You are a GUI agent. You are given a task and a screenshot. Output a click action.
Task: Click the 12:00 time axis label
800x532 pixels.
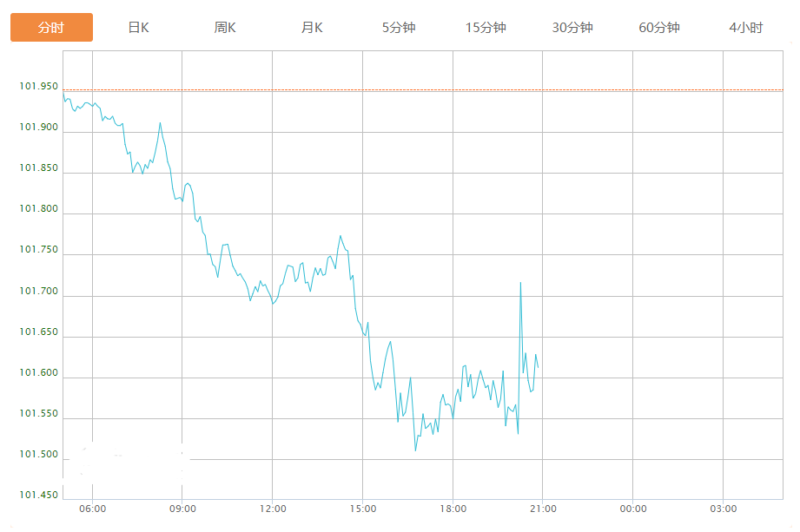click(x=273, y=509)
